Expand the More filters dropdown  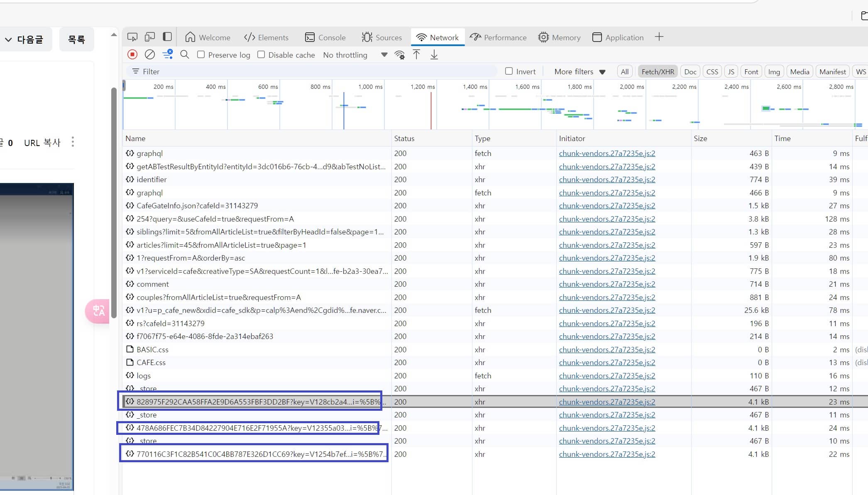coord(580,71)
